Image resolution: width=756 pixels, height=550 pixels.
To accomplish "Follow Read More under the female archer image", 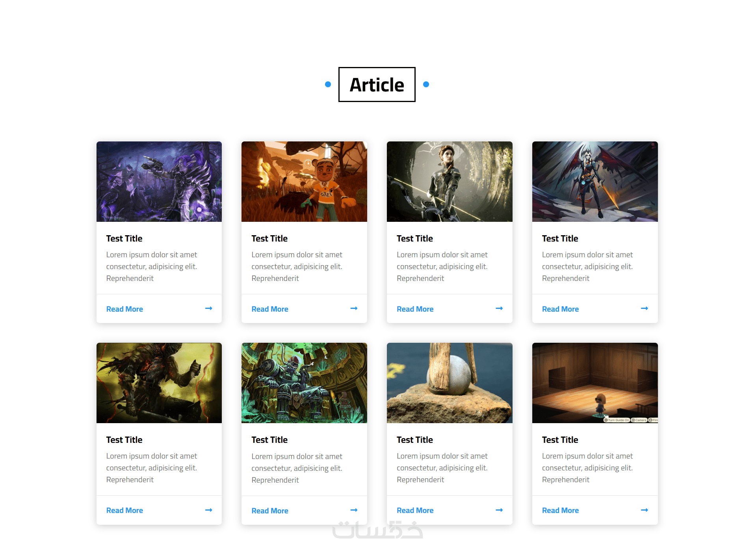I will tap(415, 309).
